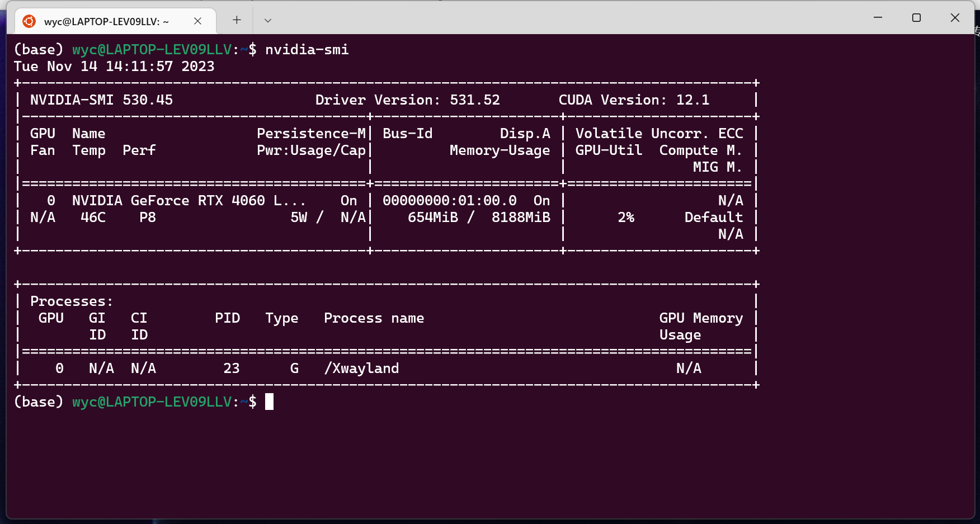This screenshot has height=524, width=980.
Task: Select the wyc@LAPTOP-LEV09LLV tab title
Action: click(106, 22)
